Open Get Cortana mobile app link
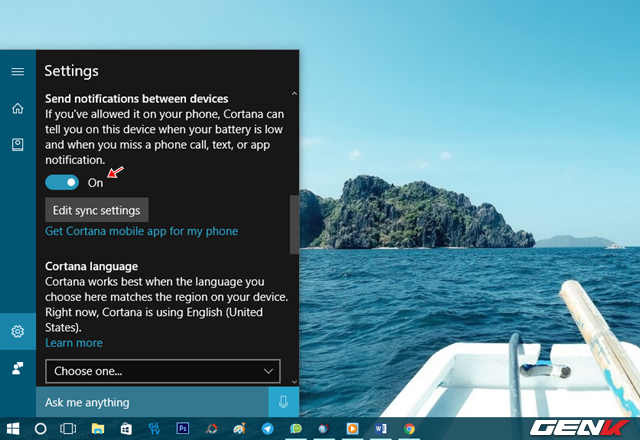 [x=141, y=231]
